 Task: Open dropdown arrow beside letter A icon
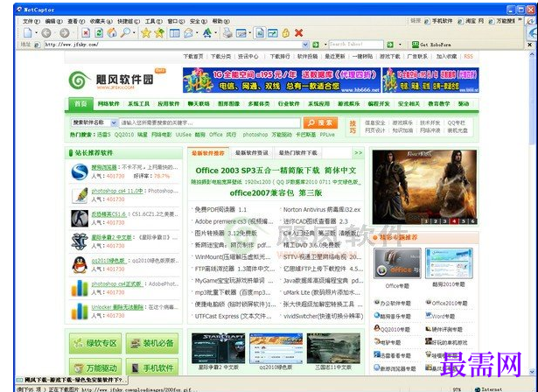click(215, 33)
